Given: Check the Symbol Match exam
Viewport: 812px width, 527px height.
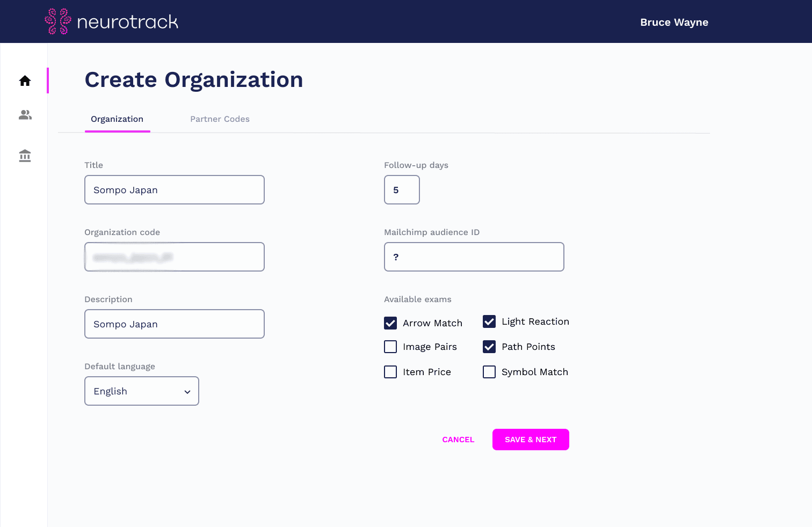Looking at the screenshot, I should (x=489, y=372).
